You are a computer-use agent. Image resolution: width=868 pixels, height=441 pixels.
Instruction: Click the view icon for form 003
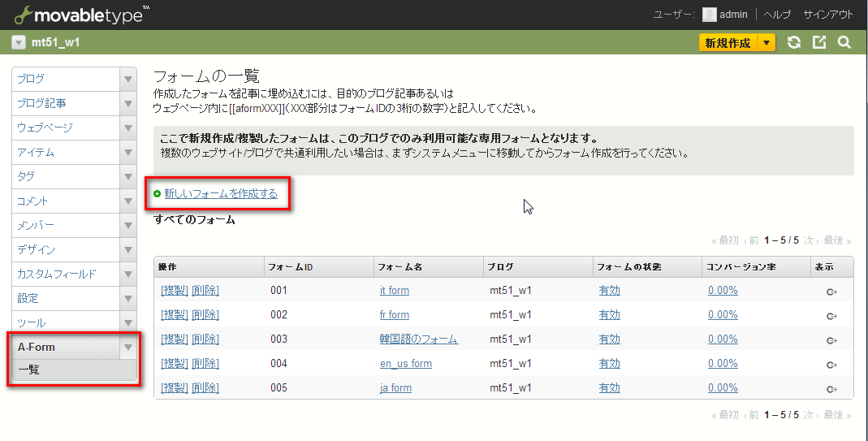click(x=831, y=341)
